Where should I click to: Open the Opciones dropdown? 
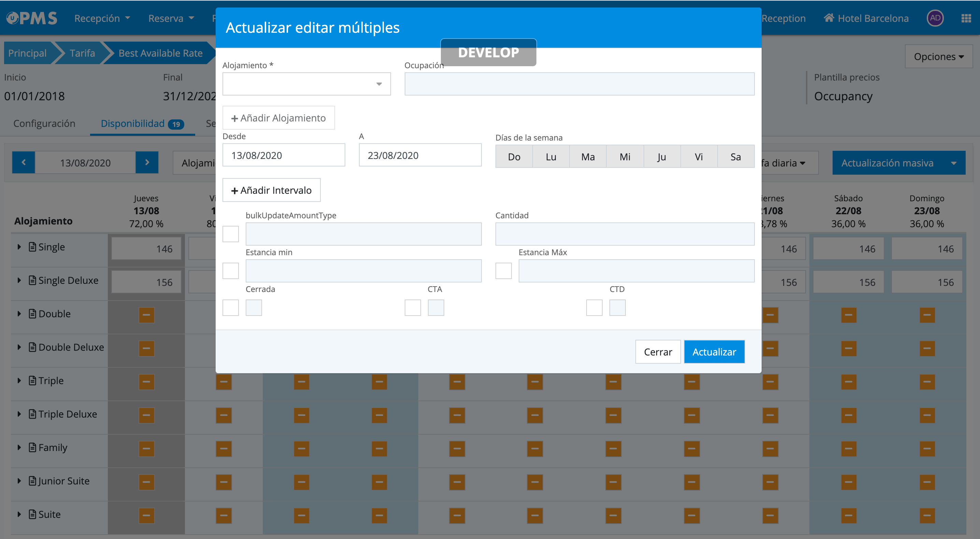click(938, 56)
